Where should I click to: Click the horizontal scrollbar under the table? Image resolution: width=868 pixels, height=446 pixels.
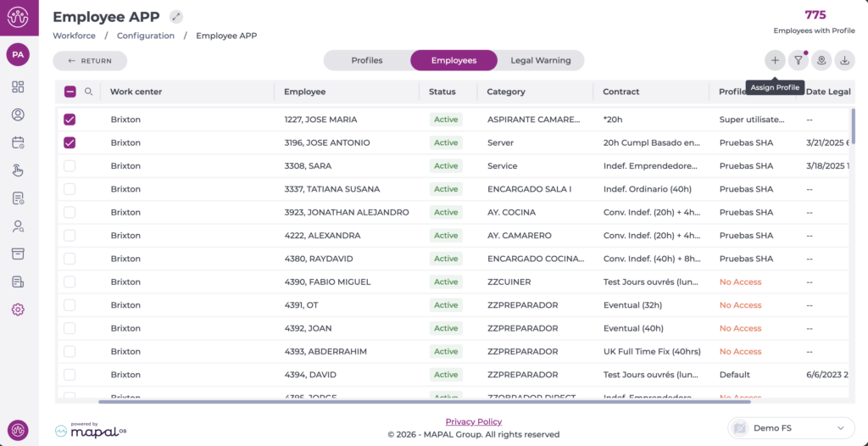[x=424, y=401]
